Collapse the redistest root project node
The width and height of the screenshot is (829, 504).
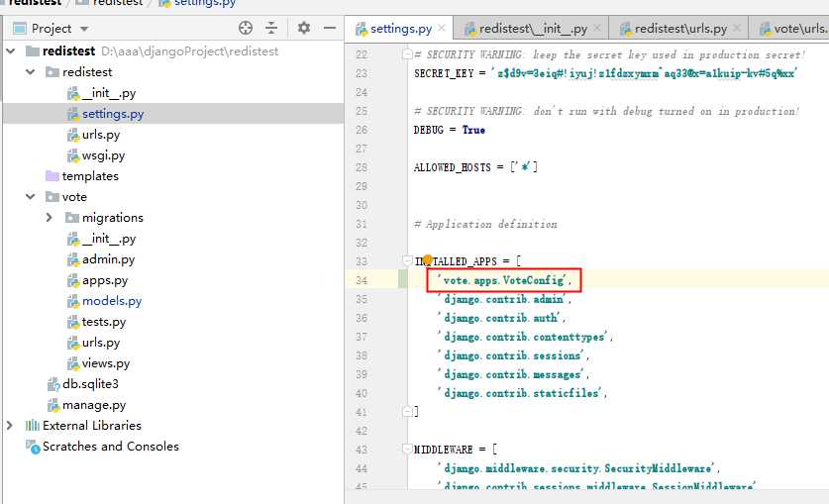[10, 51]
